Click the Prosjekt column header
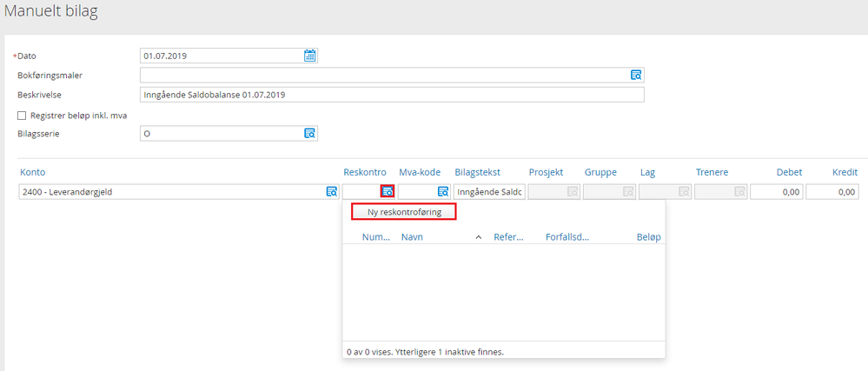 546,172
